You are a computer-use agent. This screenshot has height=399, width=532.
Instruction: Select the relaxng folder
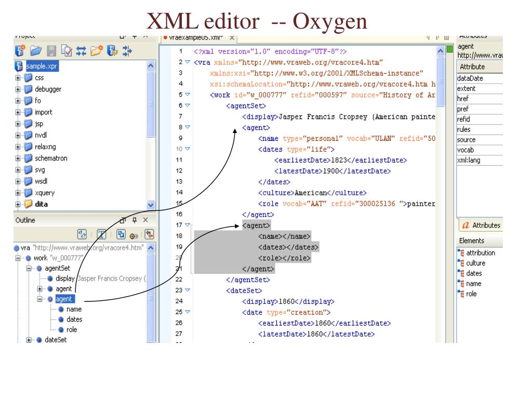pos(45,147)
